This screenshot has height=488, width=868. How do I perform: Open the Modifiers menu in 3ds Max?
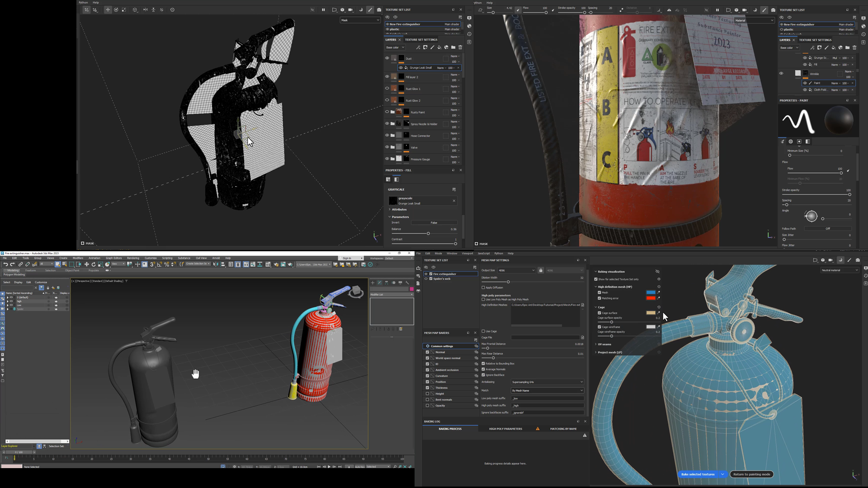click(78, 258)
